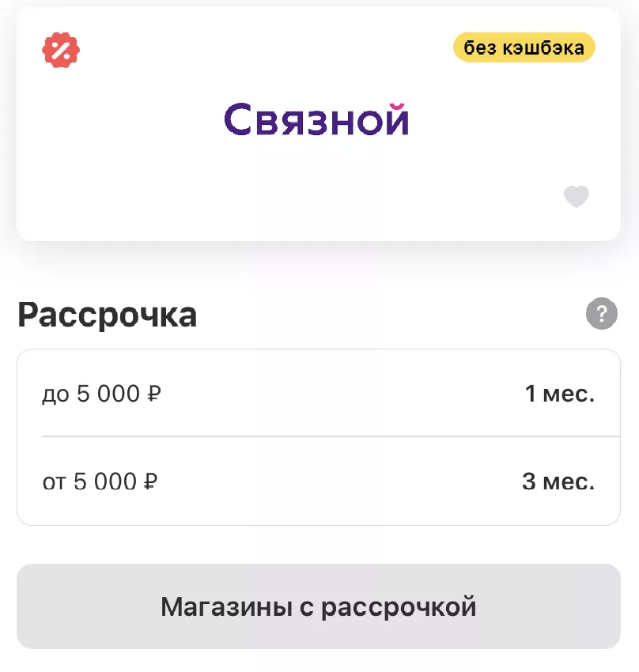Screen dimensions: 639x672
Task: Click the word «рассрочкой» on the grey button
Action: (x=399, y=607)
